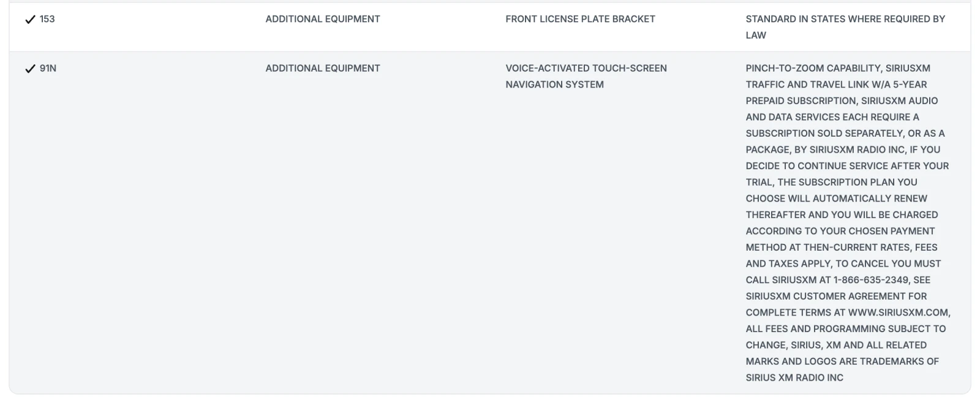Screen dimensions: 980x402
Task: Click Additional Equipment in the 153 row
Action: click(x=323, y=19)
